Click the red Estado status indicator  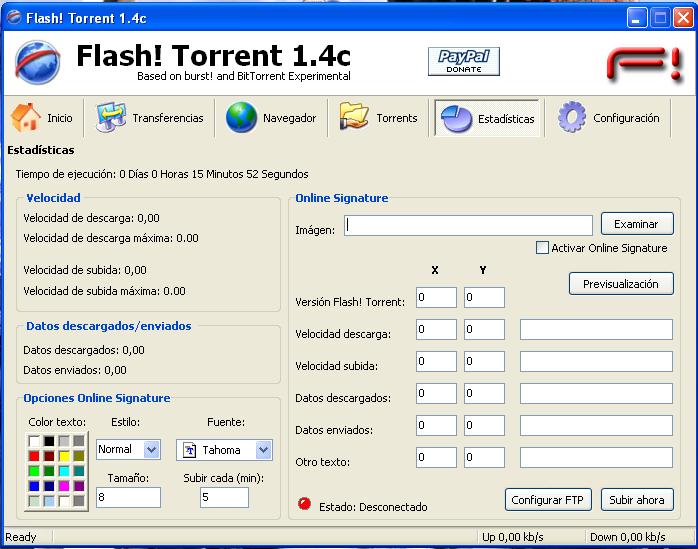(304, 504)
